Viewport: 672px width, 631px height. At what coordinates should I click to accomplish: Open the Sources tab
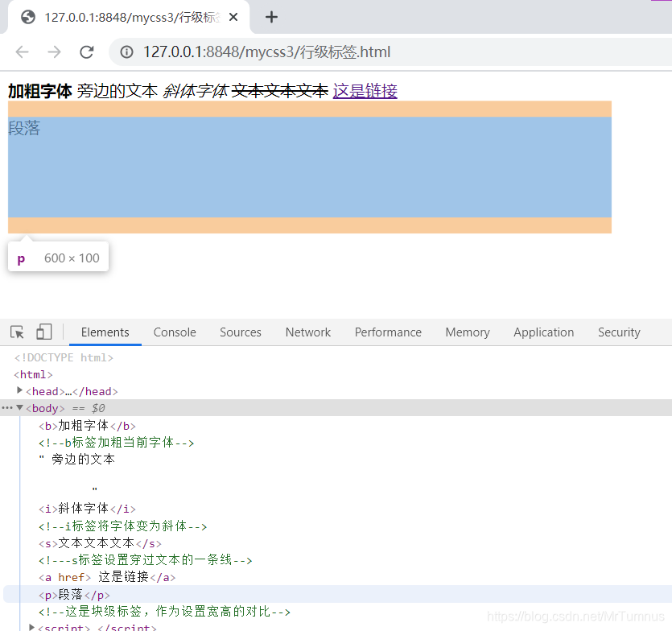click(241, 332)
